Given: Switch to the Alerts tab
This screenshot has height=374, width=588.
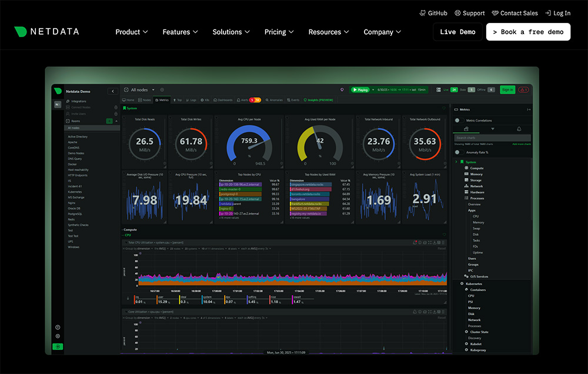Looking at the screenshot, I should tap(248, 100).
